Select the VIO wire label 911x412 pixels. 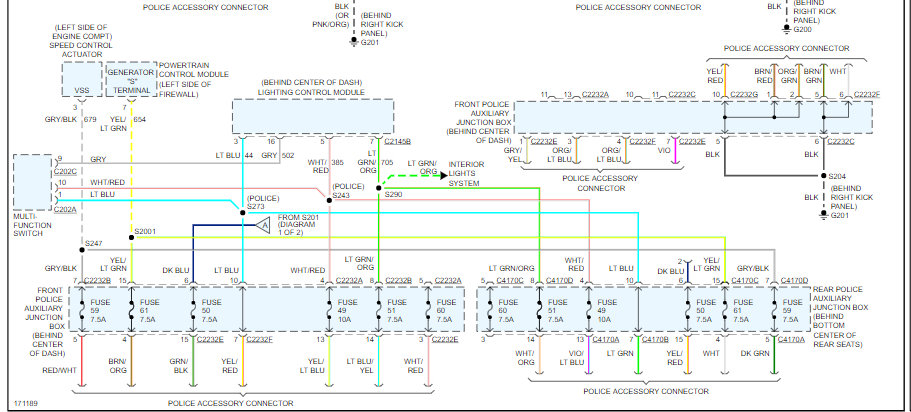click(x=664, y=150)
